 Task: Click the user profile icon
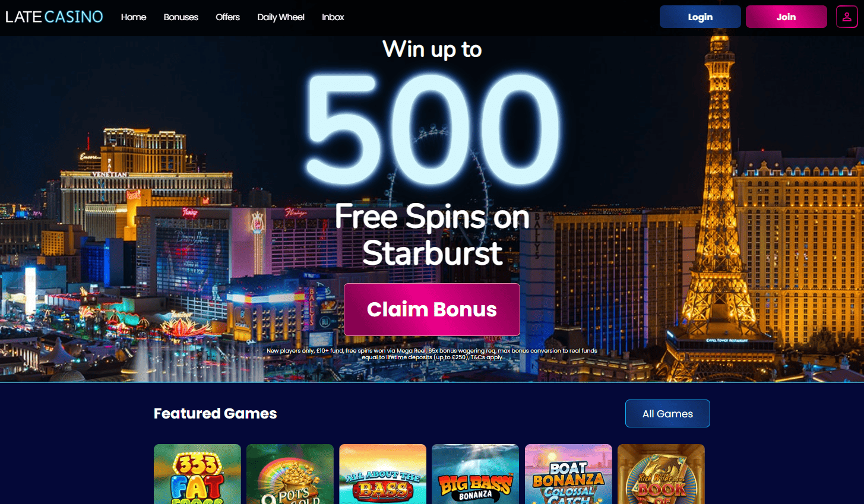[x=847, y=17]
